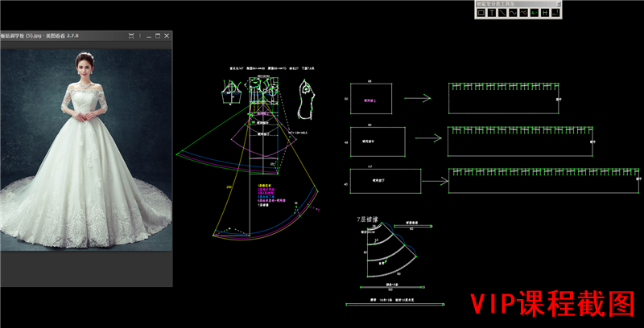Click the 7层裙撑 heading text
Viewport: 644px width, 328px height.
tap(367, 219)
